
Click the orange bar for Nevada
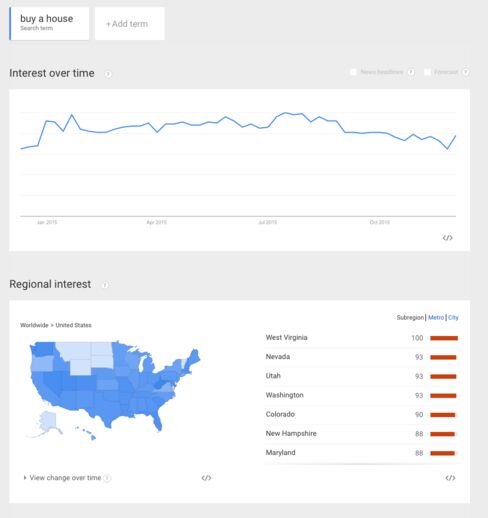click(443, 357)
